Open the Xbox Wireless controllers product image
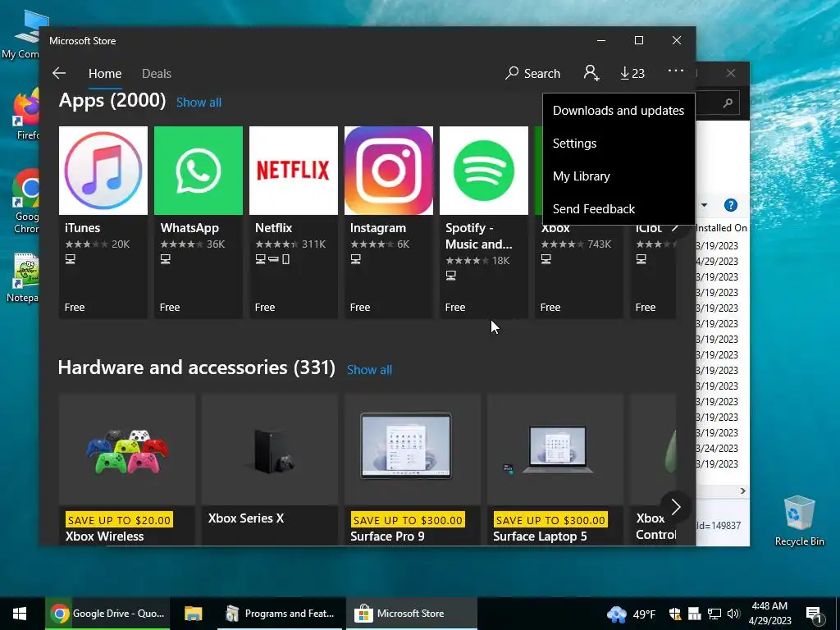840x630 pixels. [127, 450]
